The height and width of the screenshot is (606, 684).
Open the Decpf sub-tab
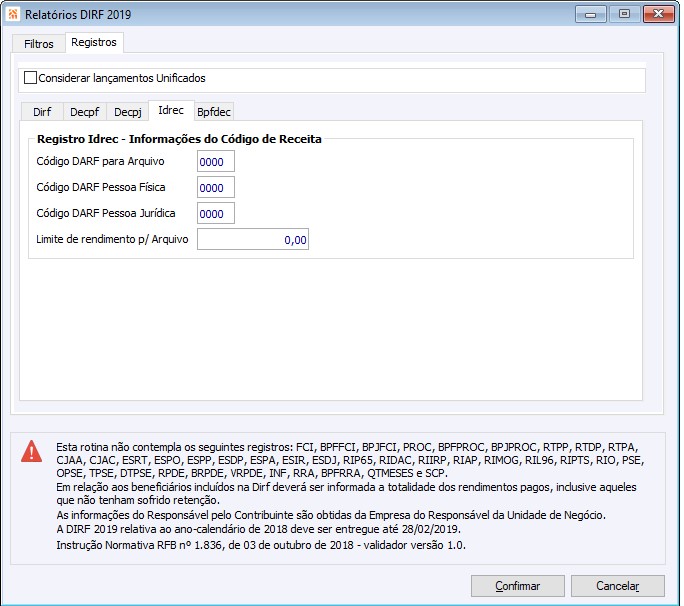[x=85, y=112]
